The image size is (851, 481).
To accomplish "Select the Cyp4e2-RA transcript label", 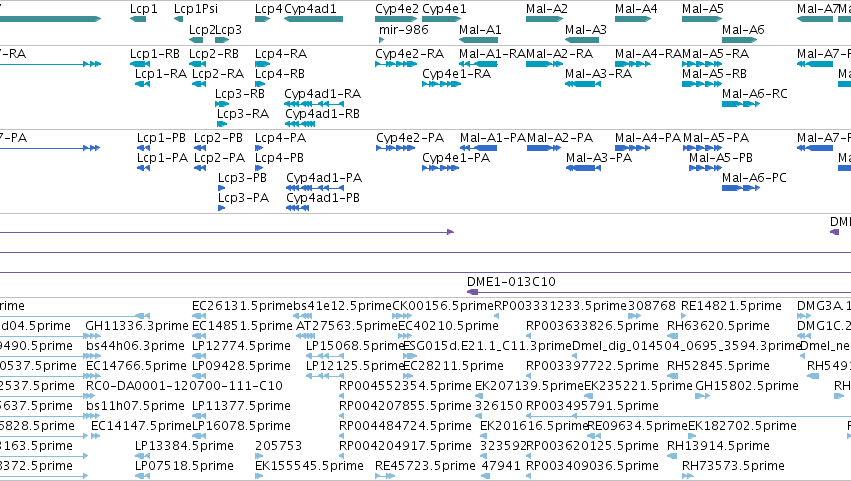I will [409, 54].
